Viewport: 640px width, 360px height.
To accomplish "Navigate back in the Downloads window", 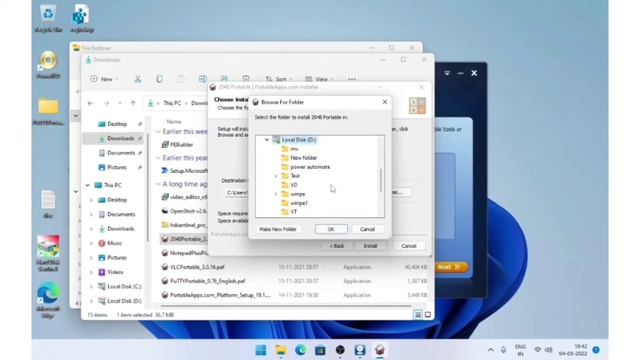I will point(91,103).
